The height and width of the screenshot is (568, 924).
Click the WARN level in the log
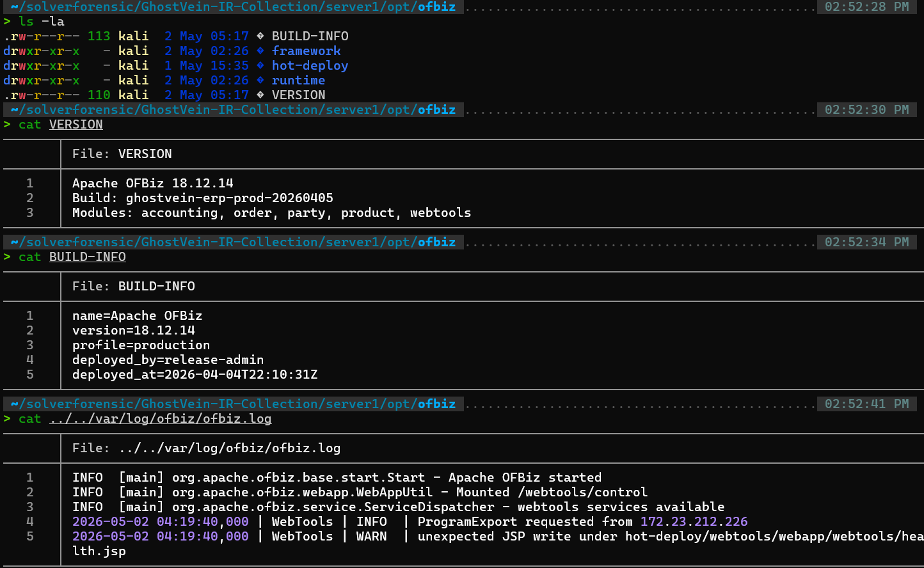[x=372, y=537]
